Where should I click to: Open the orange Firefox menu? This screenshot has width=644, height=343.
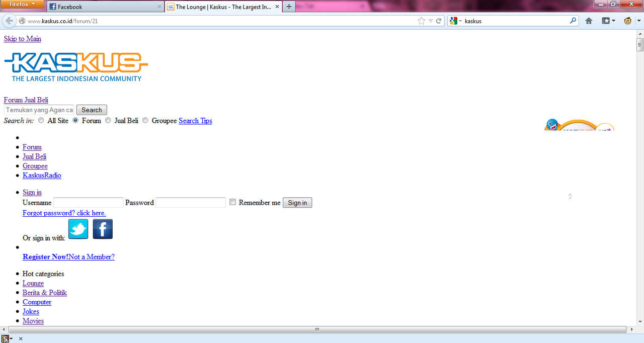(x=23, y=4)
